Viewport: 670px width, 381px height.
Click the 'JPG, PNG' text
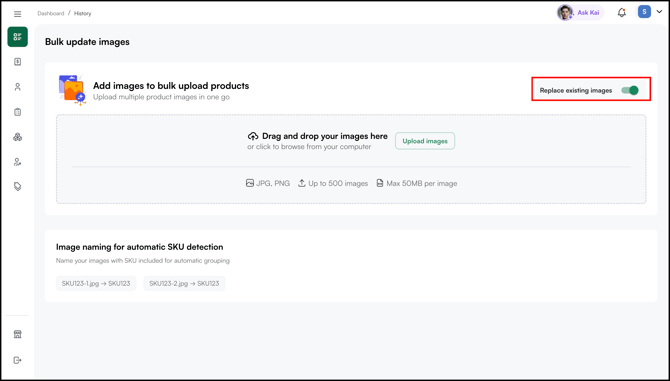pyautogui.click(x=273, y=183)
